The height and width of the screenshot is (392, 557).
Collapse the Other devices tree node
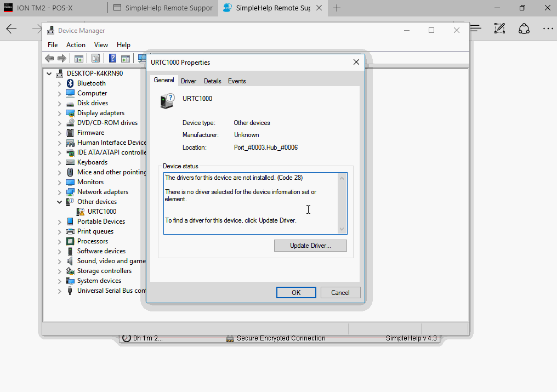[60, 201]
